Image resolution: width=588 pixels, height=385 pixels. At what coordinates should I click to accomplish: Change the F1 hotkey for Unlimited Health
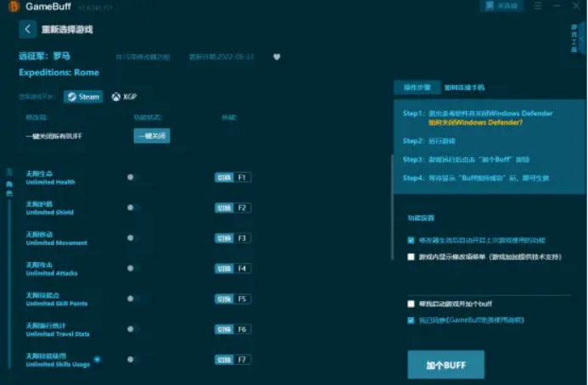tap(232, 177)
